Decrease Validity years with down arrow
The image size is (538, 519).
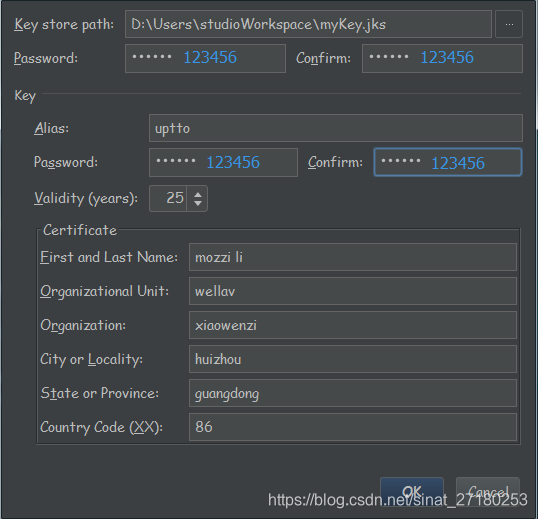[197, 203]
